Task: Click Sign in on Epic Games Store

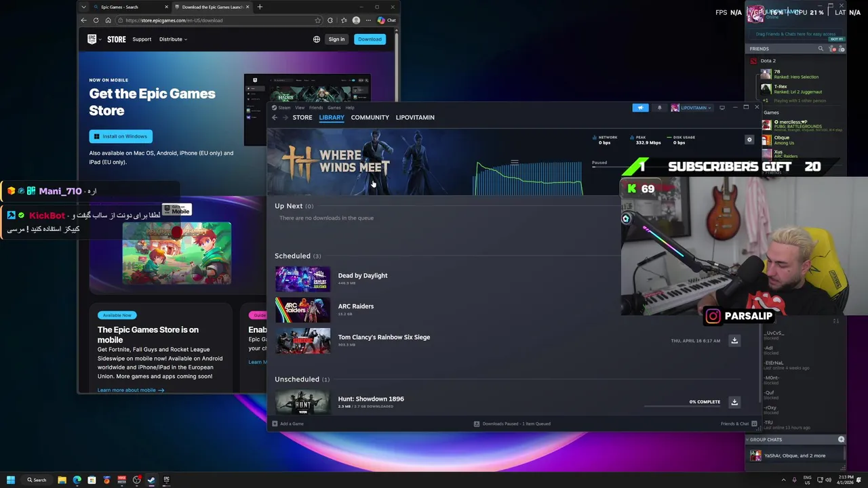Action: [x=336, y=39]
